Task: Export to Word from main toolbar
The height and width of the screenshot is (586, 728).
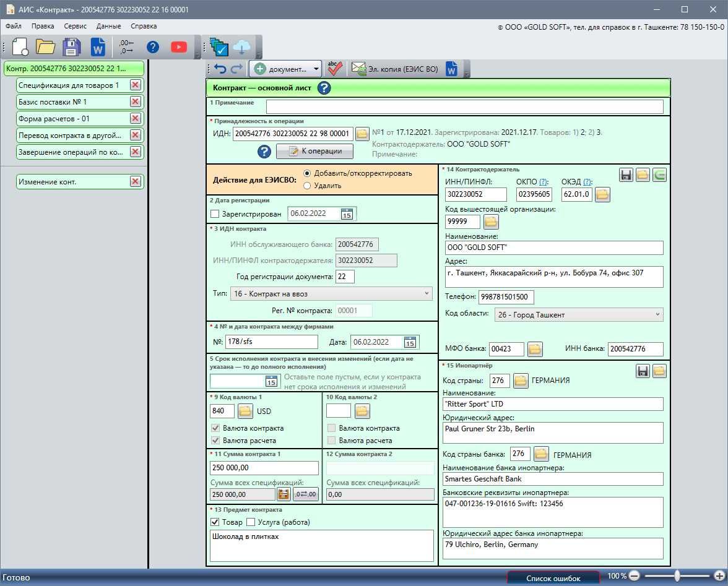Action: pos(98,47)
